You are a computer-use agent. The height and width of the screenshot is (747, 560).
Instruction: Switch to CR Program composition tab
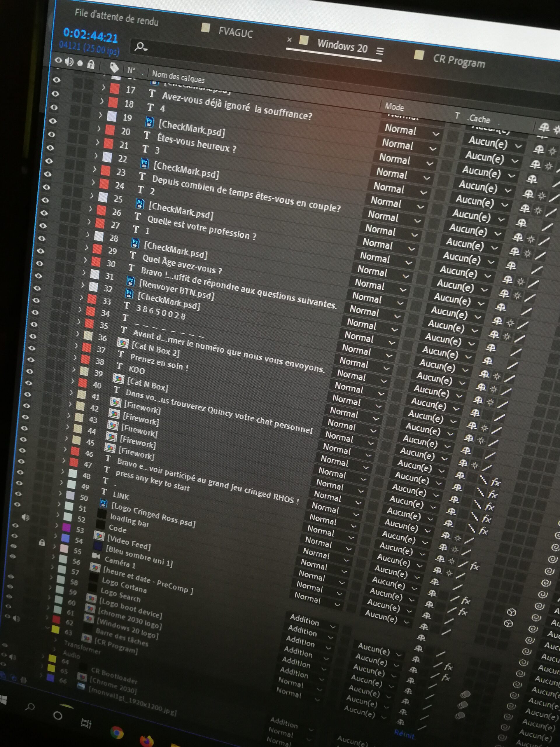[x=459, y=61]
